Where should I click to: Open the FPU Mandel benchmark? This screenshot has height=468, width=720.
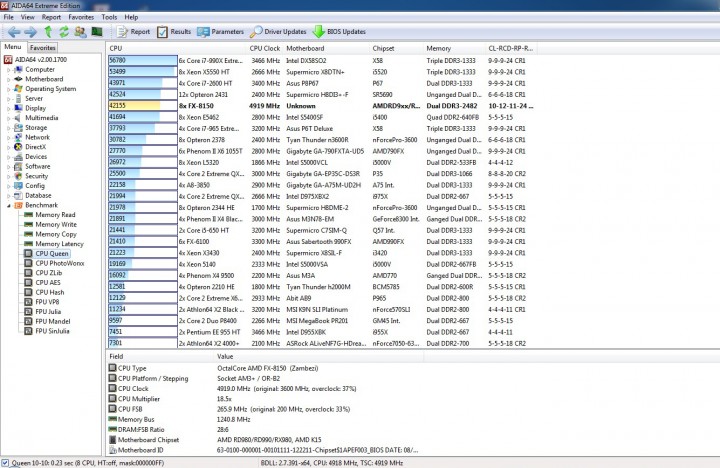(47, 321)
